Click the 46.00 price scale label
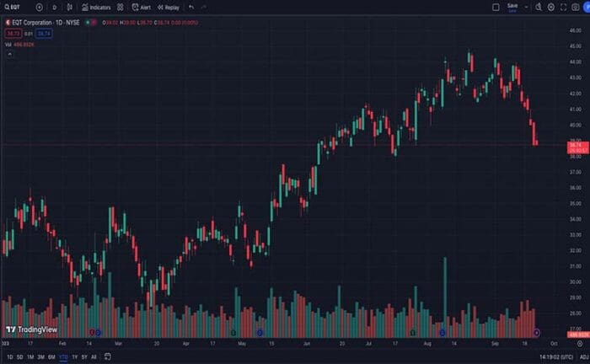Image resolution: width=590 pixels, height=364 pixels. click(576, 30)
